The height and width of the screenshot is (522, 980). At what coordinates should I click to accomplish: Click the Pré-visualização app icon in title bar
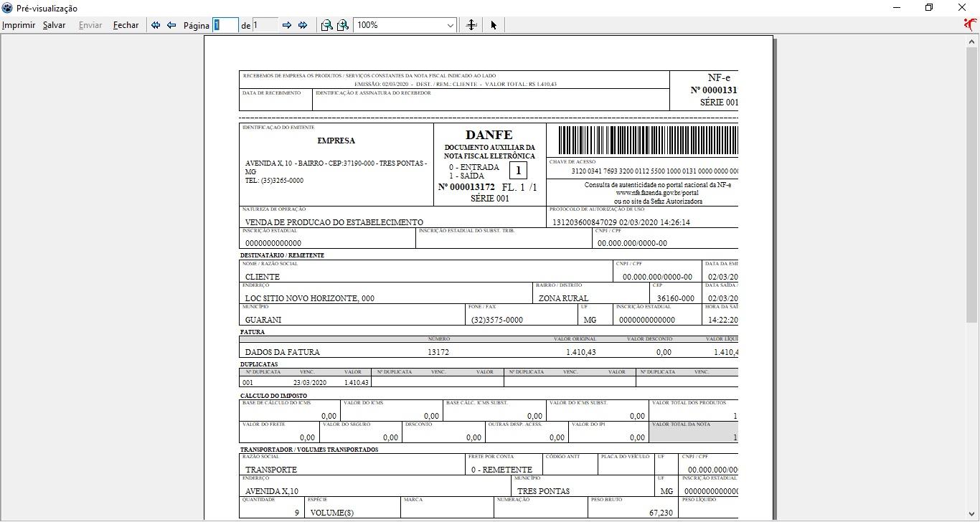click(x=7, y=8)
